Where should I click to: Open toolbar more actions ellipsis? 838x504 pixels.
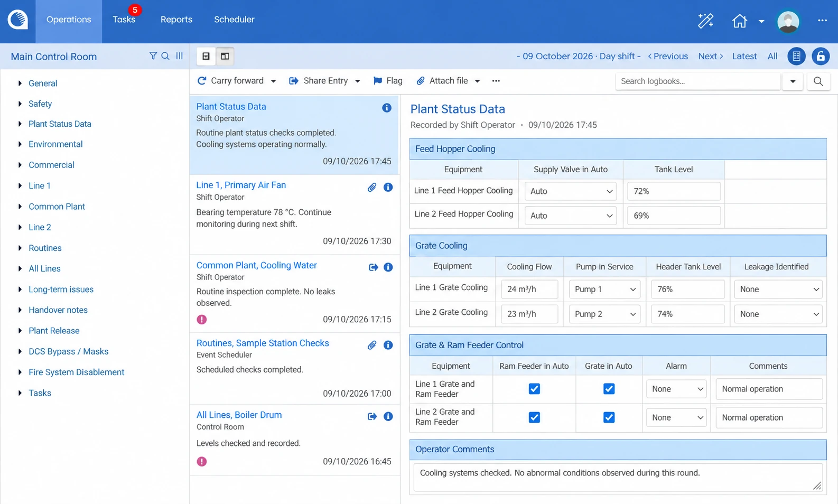point(496,81)
